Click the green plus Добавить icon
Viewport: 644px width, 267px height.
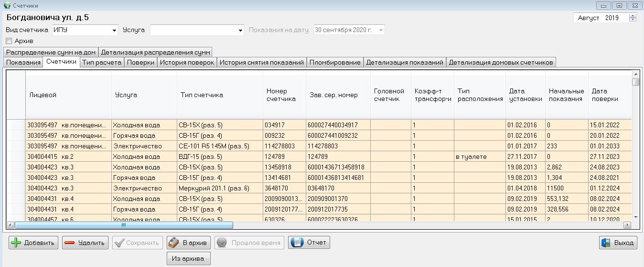point(16,243)
